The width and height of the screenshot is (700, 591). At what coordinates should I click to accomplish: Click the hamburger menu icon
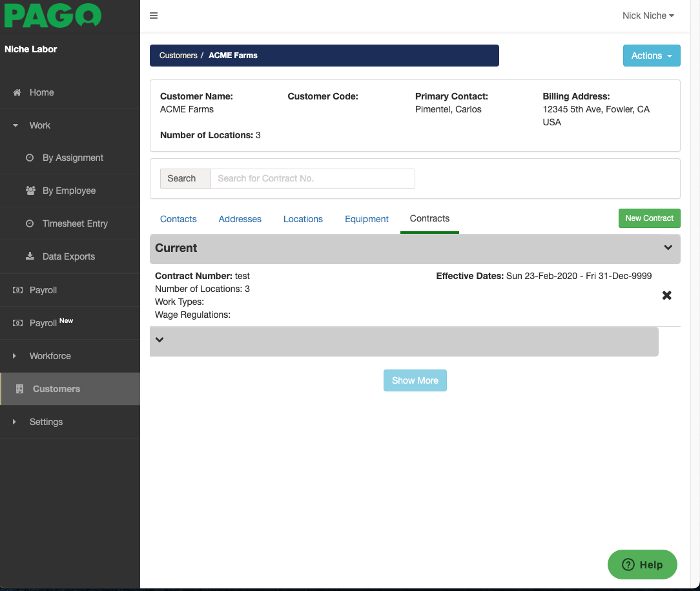pyautogui.click(x=154, y=16)
